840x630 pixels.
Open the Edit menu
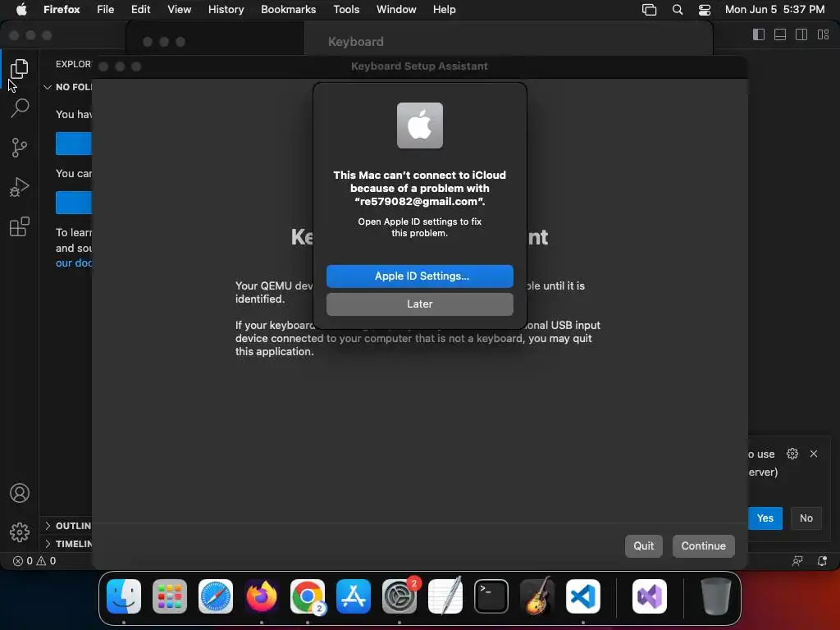[140, 9]
